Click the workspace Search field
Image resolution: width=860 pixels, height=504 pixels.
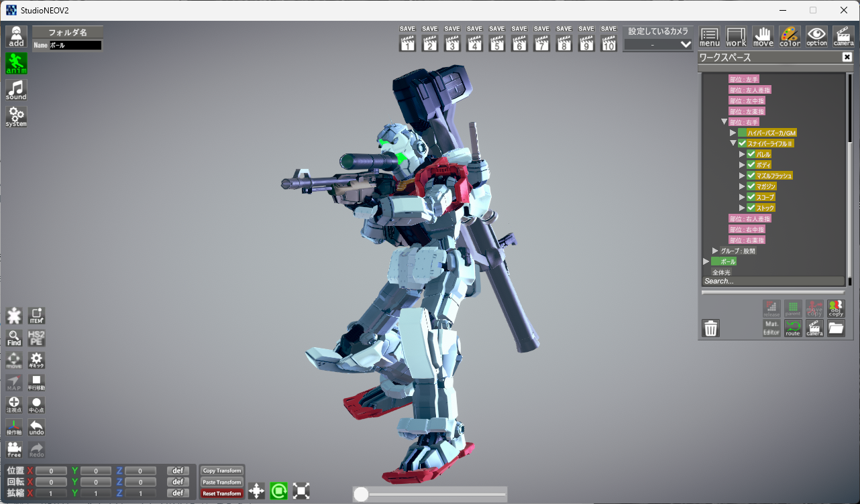tap(773, 281)
